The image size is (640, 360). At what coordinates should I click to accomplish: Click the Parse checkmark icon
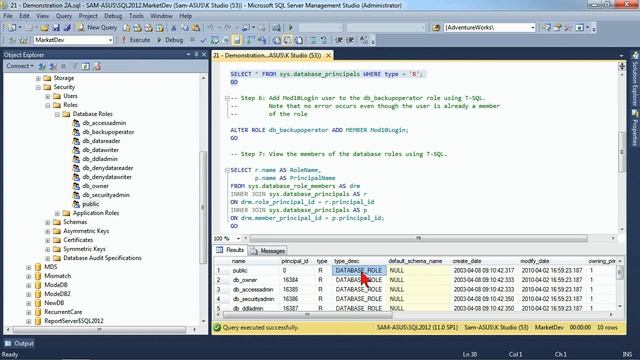(x=203, y=40)
